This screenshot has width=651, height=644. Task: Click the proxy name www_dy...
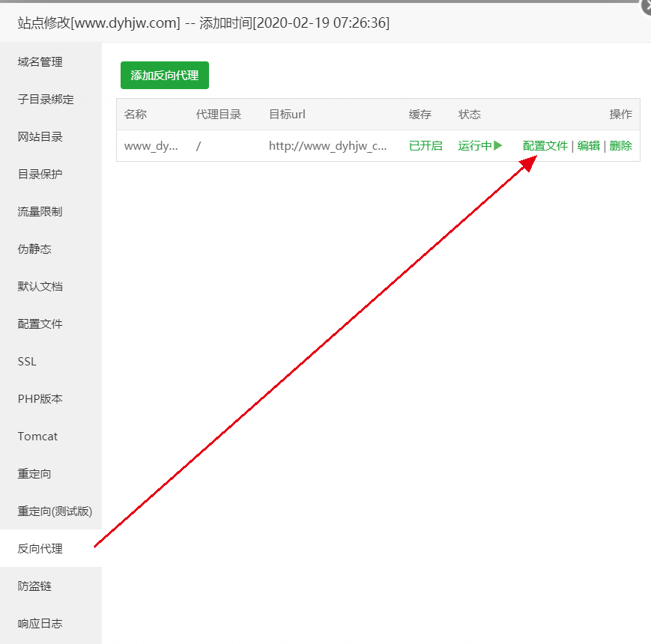[151, 146]
